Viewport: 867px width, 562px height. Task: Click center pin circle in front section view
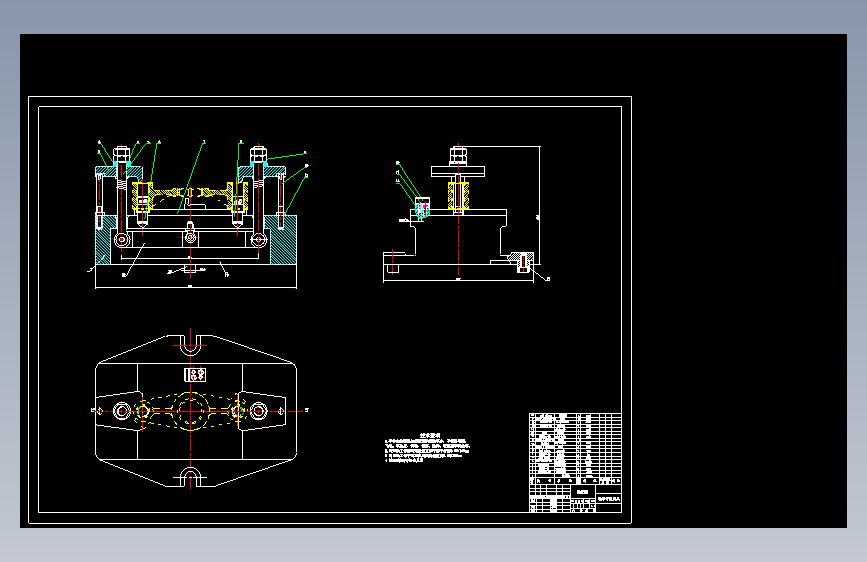click(x=190, y=238)
